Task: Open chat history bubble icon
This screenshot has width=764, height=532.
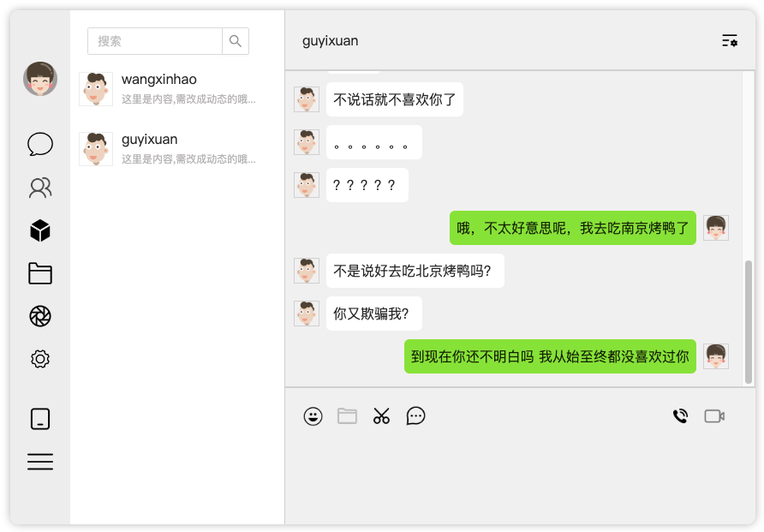Action: [415, 416]
